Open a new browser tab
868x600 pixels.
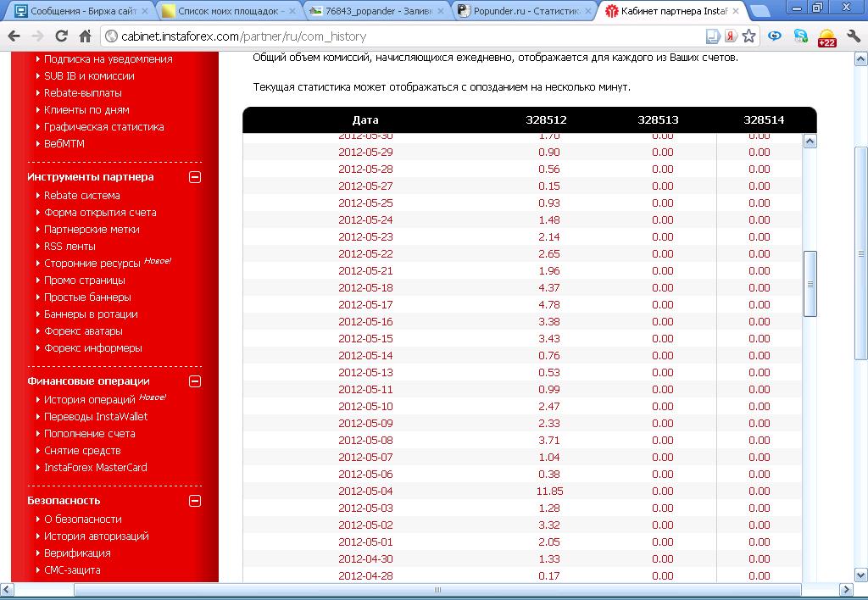[x=760, y=10]
